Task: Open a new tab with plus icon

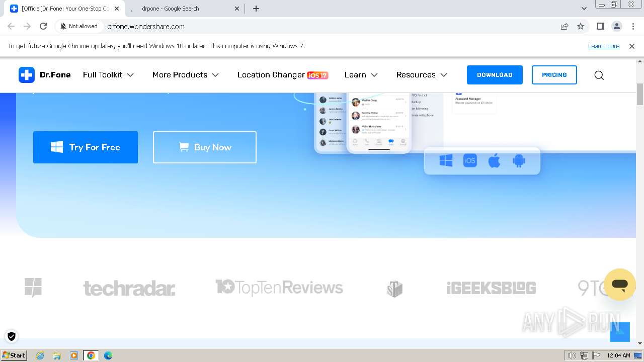Action: [x=256, y=9]
